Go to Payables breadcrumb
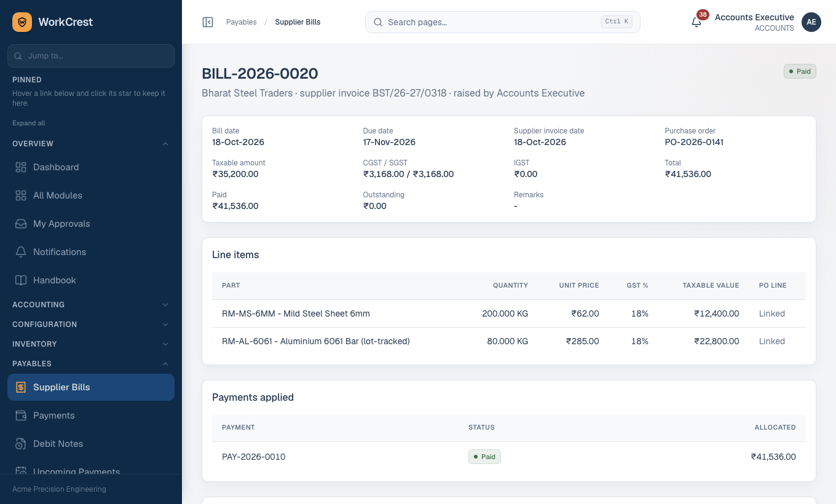Viewport: 836px width, 504px height. pos(242,22)
